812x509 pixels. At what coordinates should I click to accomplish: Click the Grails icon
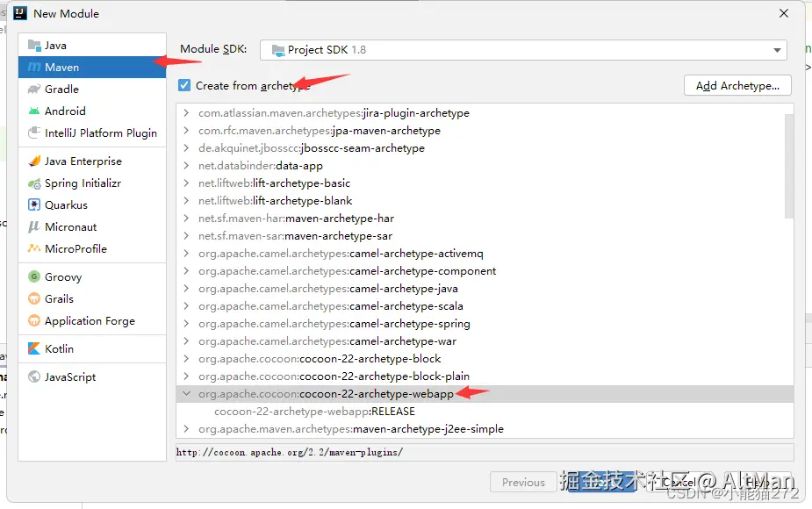click(34, 298)
